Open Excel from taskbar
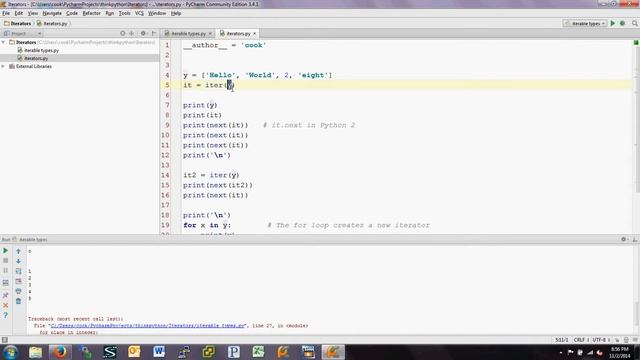 point(258,352)
